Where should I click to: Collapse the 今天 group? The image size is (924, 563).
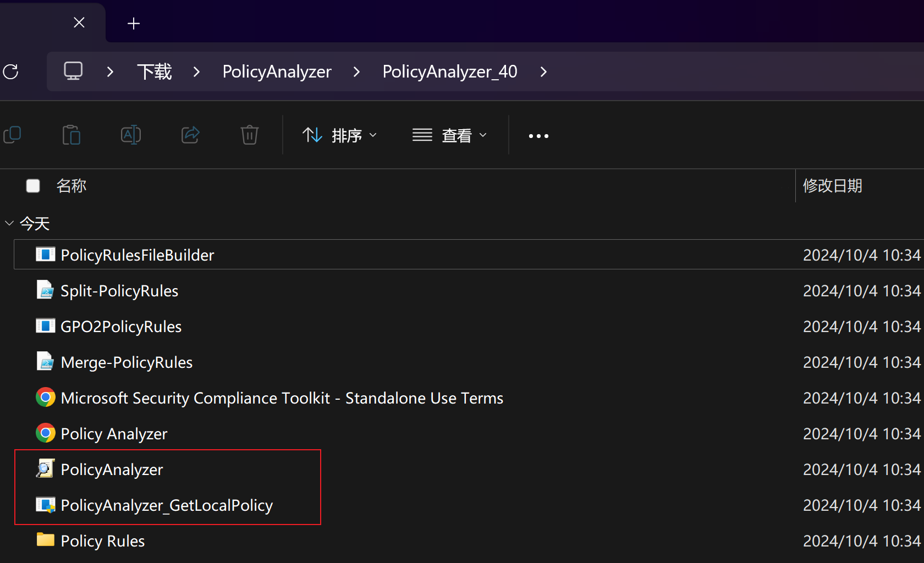(x=9, y=223)
